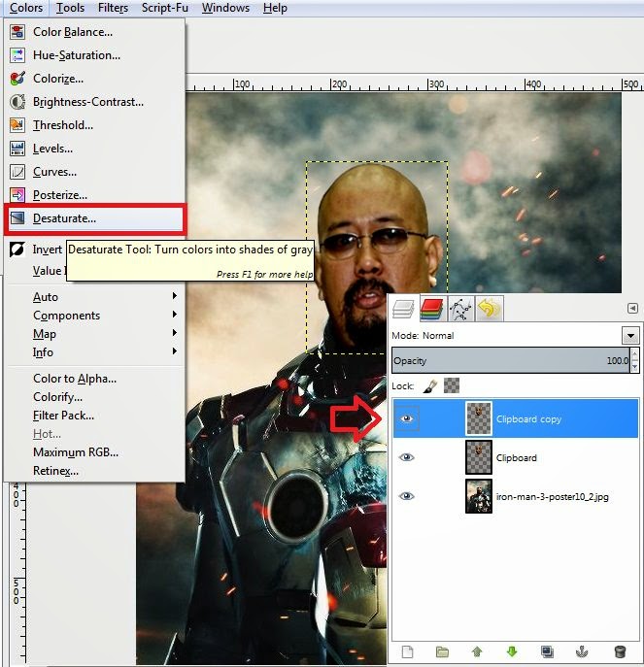This screenshot has width=644, height=667.
Task: Click the Brightness-Contrast icon
Action: click(x=17, y=102)
